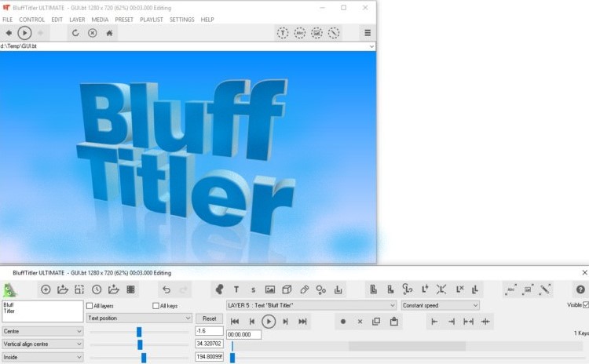The height and width of the screenshot is (364, 589).
Task: Click the film grid icon
Action: pyautogui.click(x=130, y=289)
